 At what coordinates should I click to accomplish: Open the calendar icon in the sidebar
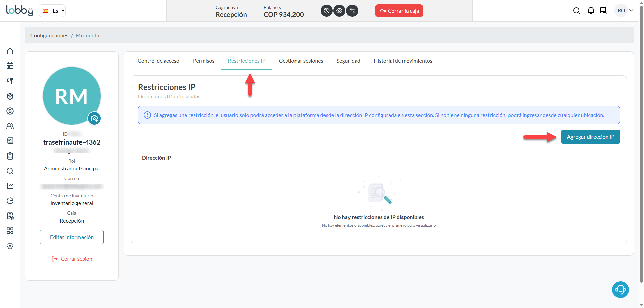point(10,66)
